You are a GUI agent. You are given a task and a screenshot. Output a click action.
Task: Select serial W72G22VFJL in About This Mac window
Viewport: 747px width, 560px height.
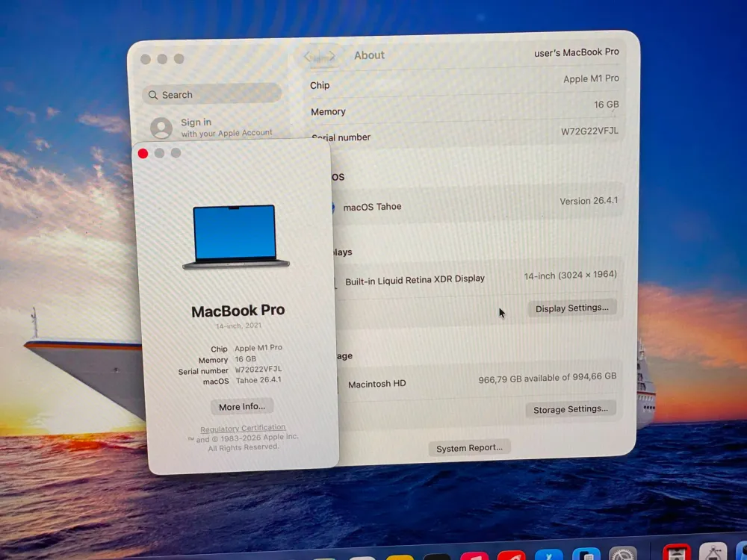[258, 369]
